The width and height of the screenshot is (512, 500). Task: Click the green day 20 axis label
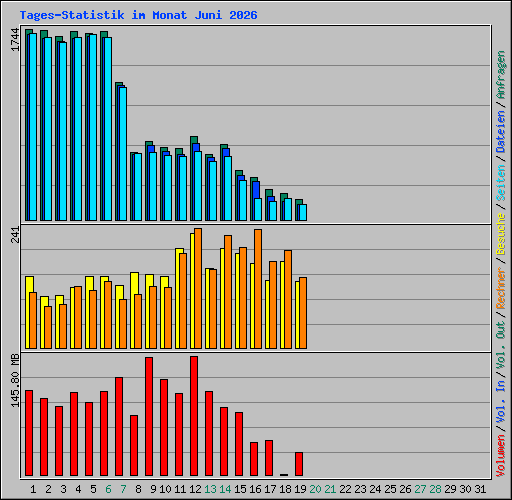(315, 489)
